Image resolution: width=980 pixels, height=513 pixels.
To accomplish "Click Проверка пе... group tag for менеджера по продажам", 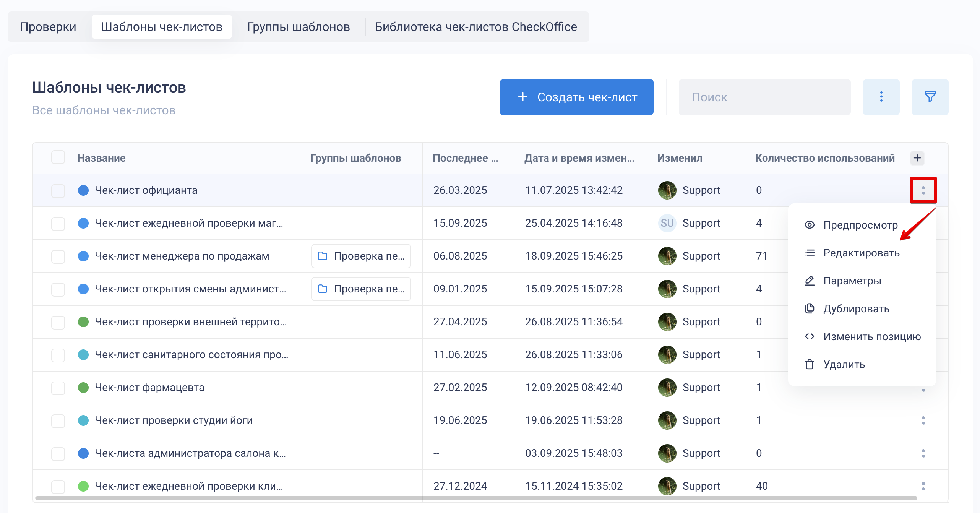I will pyautogui.click(x=361, y=256).
